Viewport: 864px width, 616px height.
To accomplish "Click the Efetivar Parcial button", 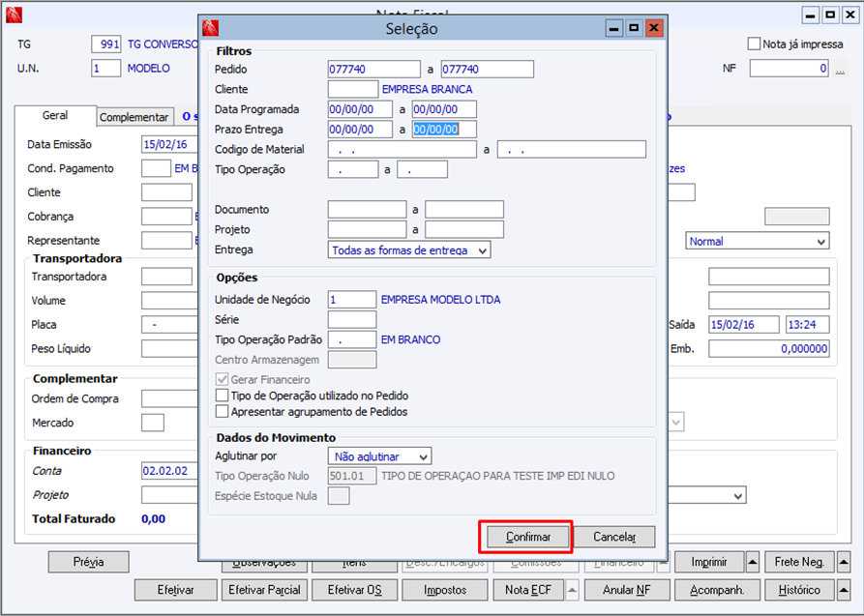I will (264, 590).
